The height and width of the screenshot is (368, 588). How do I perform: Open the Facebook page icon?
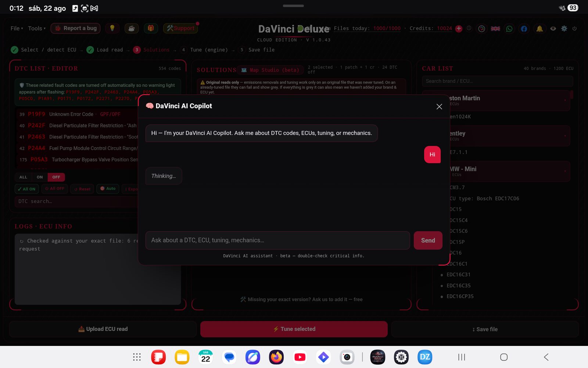click(524, 29)
